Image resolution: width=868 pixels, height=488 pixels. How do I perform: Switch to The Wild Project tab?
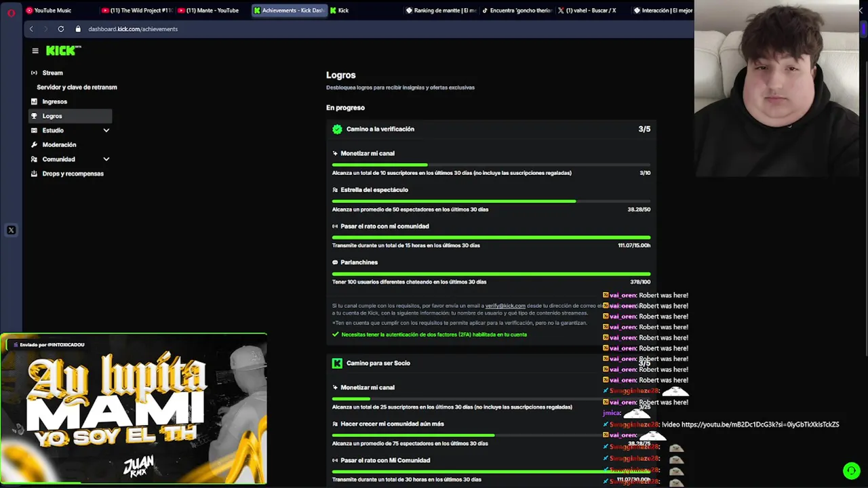pos(136,11)
